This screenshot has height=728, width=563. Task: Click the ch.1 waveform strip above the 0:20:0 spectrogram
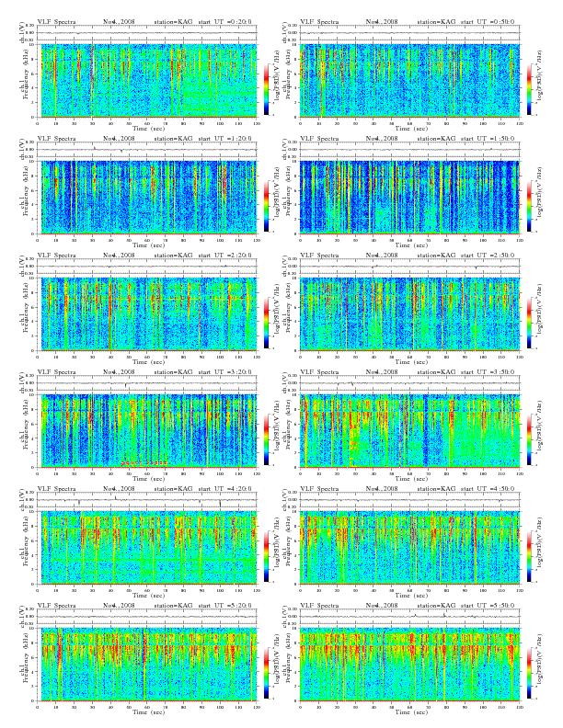pos(147,33)
